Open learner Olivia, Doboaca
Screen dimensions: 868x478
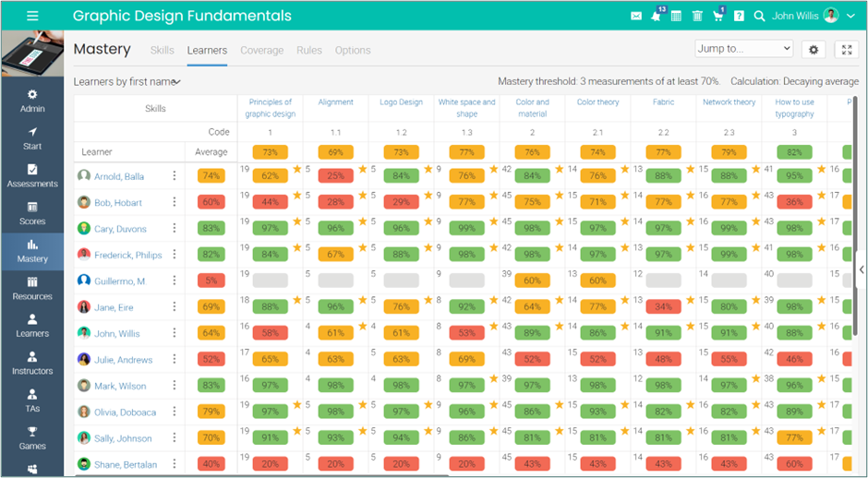click(125, 412)
